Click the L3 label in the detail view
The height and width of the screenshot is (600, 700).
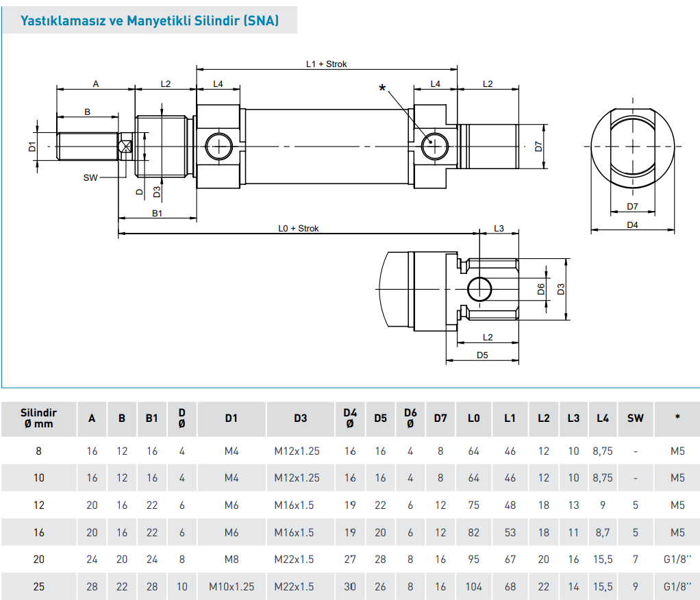point(499,228)
